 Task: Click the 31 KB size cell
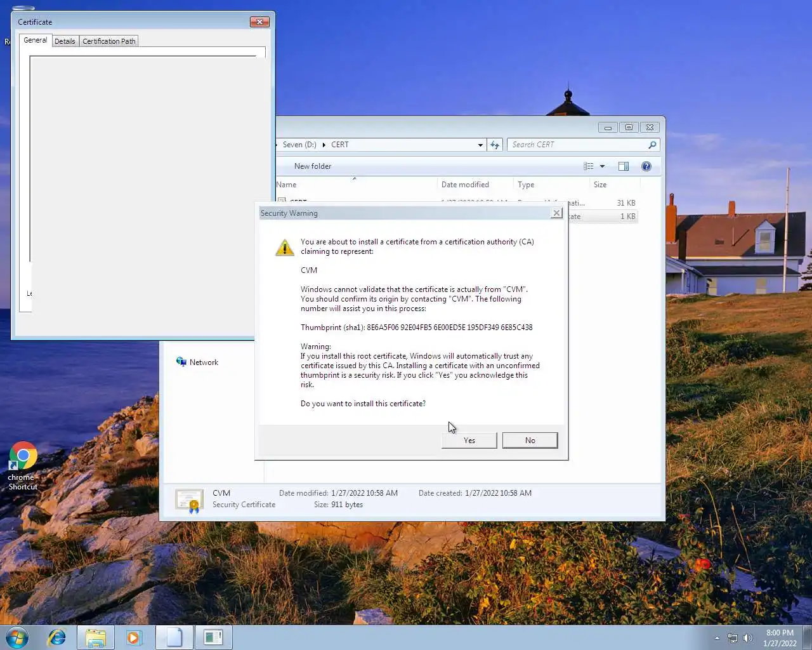625,203
